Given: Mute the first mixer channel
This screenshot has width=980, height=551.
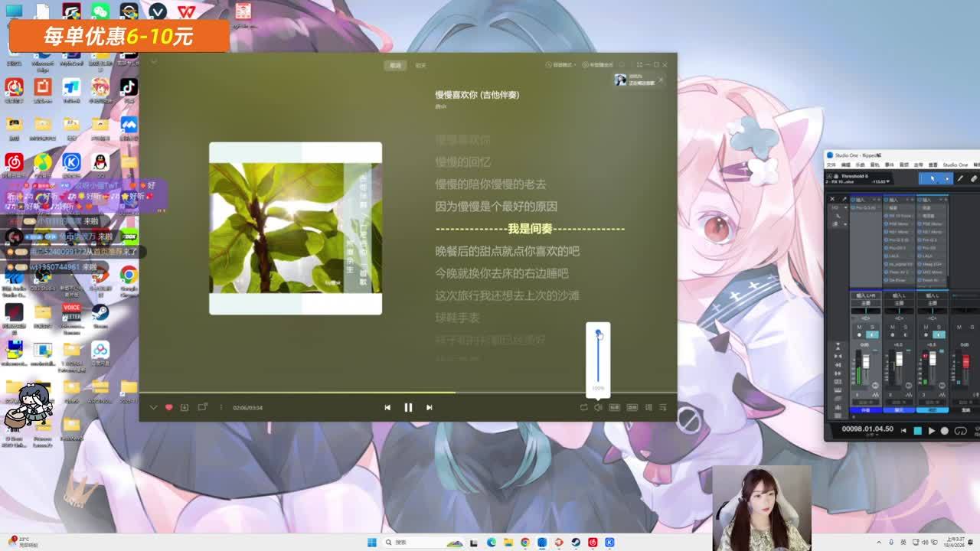Looking at the screenshot, I should click(859, 328).
